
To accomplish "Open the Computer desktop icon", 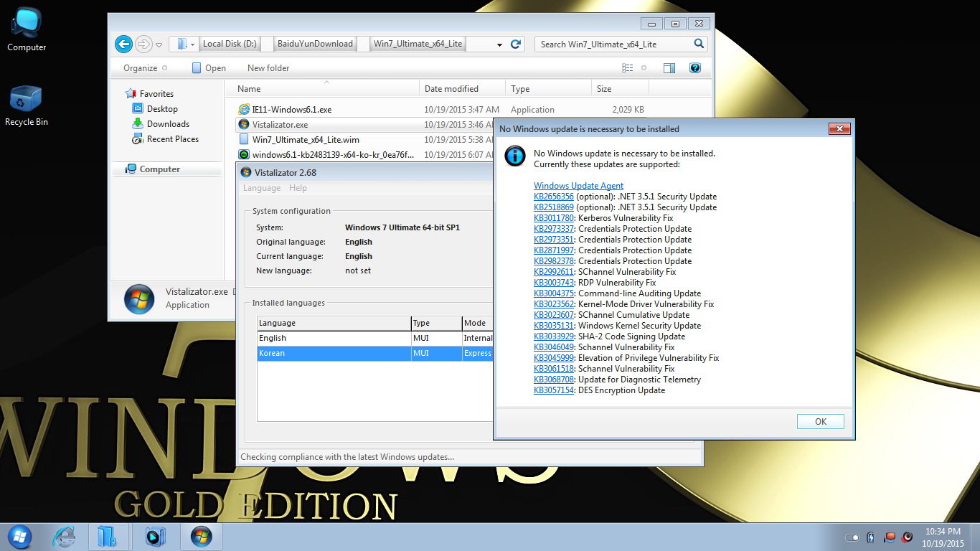I will click(27, 31).
